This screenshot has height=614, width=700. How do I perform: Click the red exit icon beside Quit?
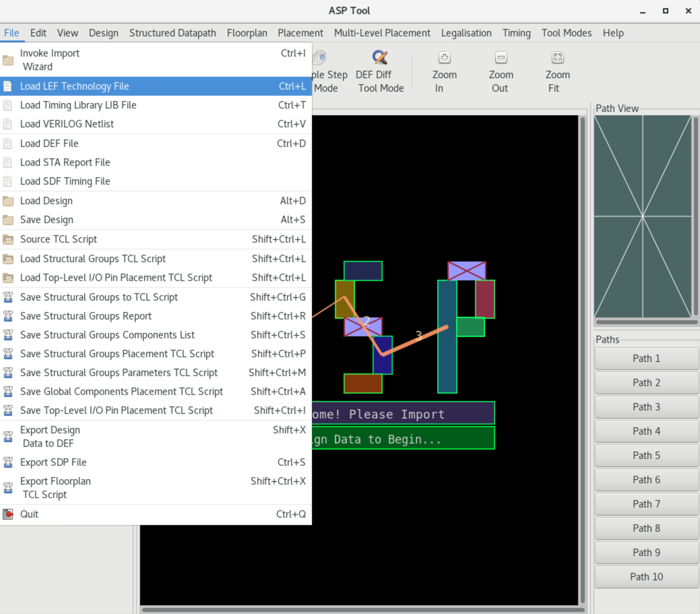8,514
